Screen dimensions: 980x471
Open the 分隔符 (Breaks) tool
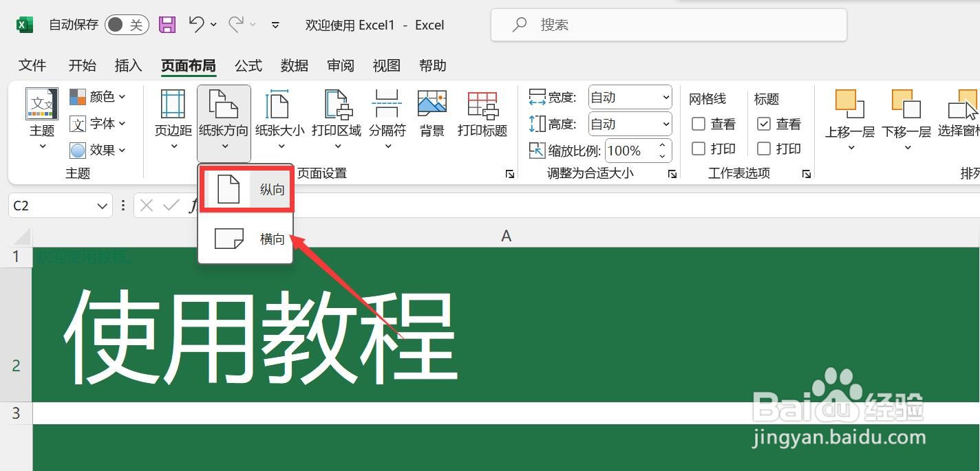[x=387, y=117]
